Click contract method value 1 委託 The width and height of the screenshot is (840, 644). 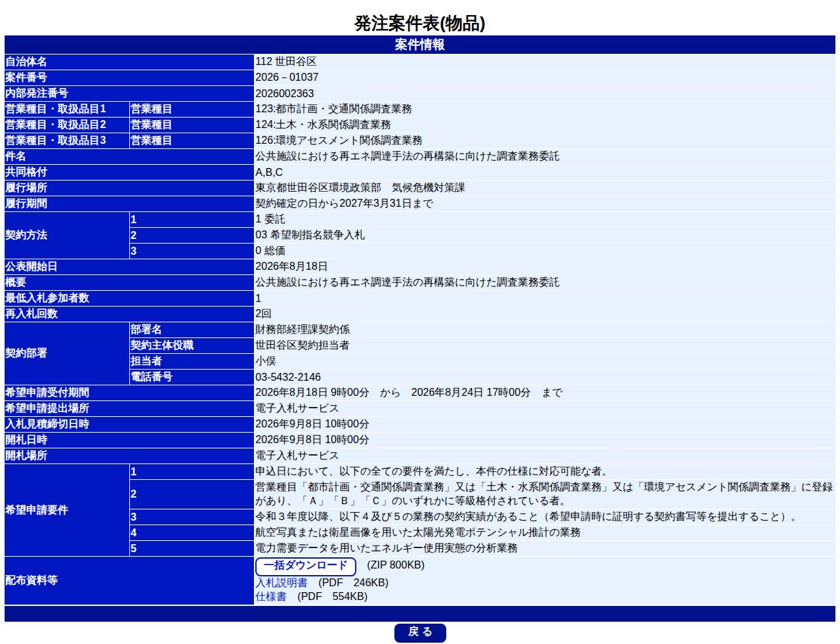270,219
